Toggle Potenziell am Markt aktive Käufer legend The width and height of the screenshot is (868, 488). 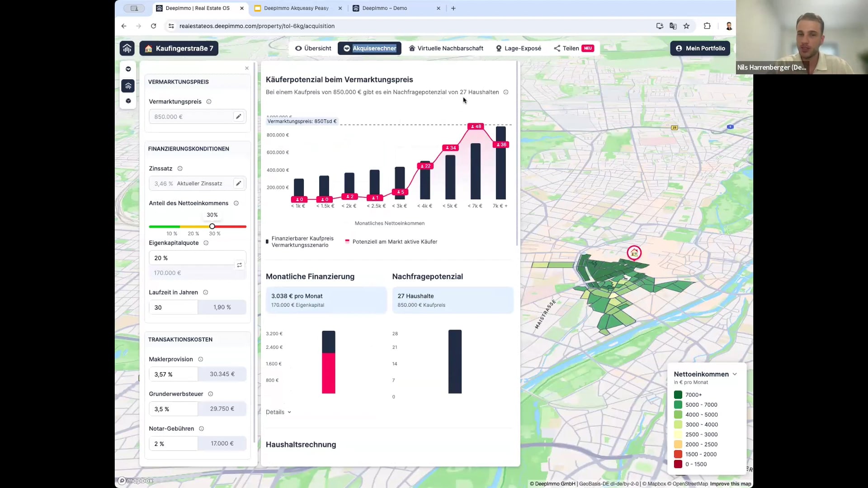391,242
